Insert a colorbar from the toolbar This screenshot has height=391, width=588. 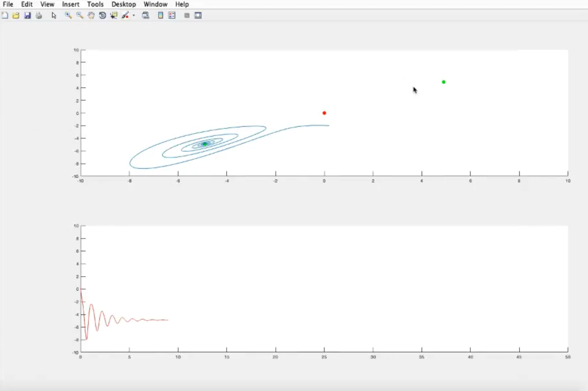pyautogui.click(x=161, y=16)
